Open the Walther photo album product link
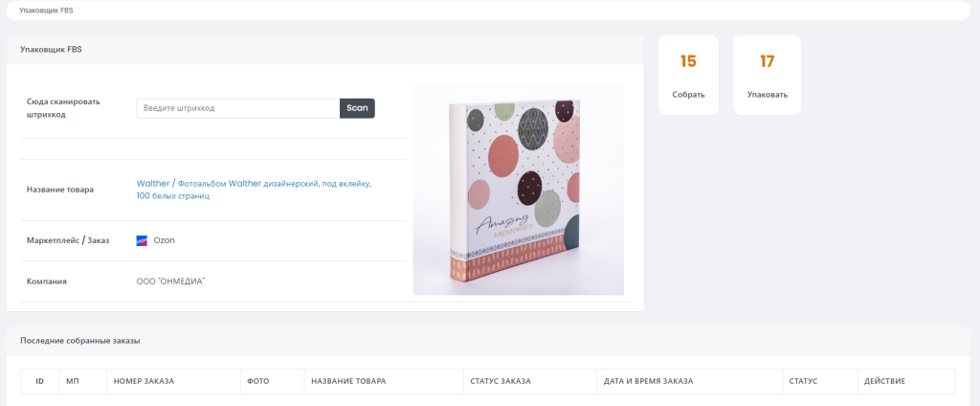 254,190
